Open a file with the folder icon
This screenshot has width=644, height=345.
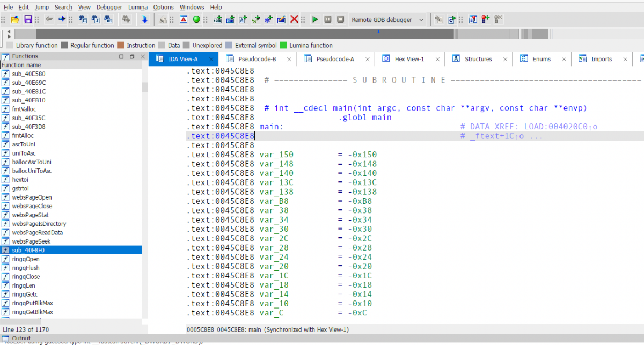[14, 19]
